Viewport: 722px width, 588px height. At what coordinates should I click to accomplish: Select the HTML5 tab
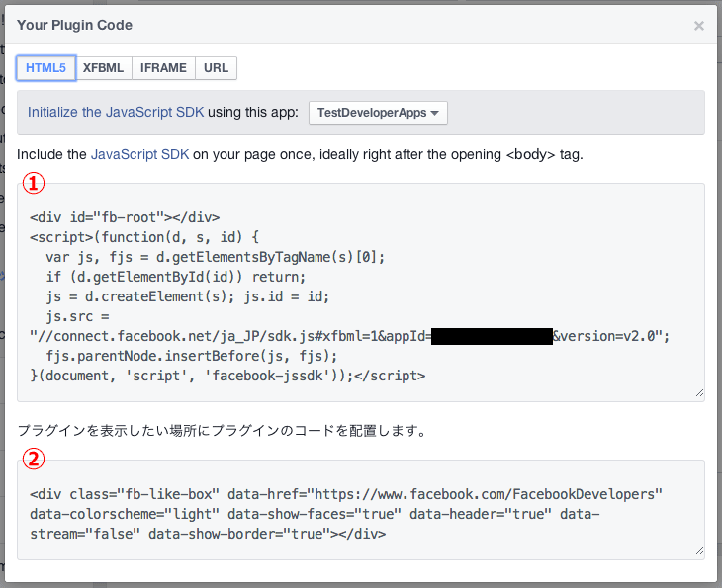pos(46,68)
